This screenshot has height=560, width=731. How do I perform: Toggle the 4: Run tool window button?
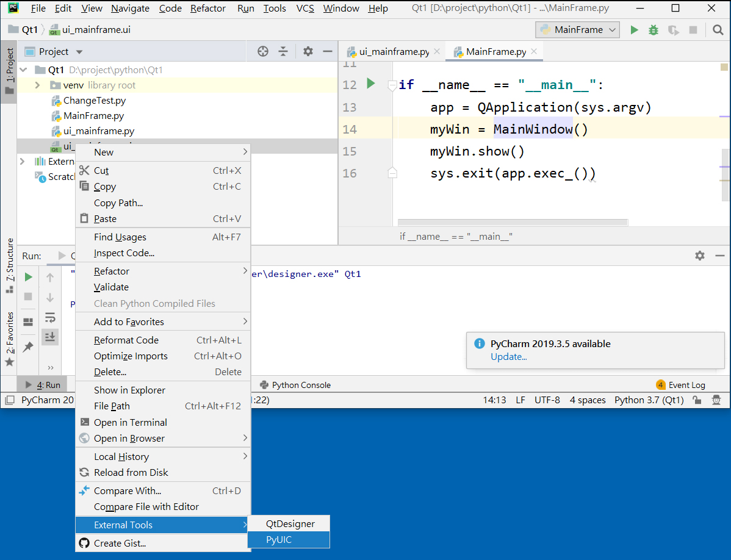coord(43,385)
